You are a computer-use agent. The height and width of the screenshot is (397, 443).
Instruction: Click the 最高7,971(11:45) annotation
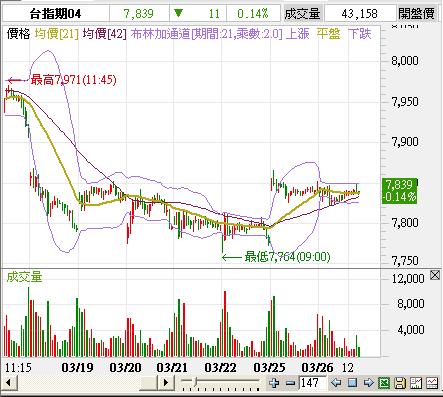click(73, 80)
